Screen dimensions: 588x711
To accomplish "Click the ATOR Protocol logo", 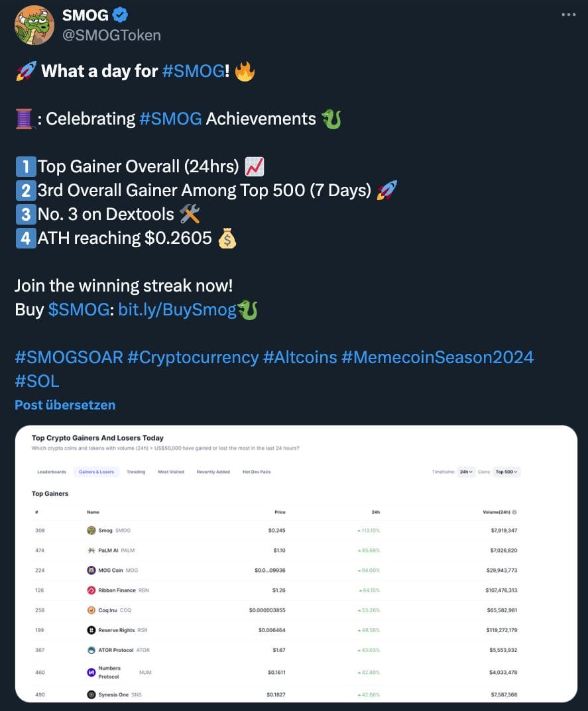I will pos(89,649).
